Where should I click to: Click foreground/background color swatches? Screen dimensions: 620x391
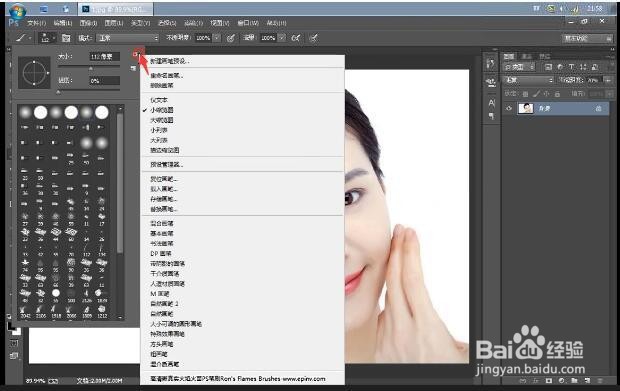tap(13, 329)
